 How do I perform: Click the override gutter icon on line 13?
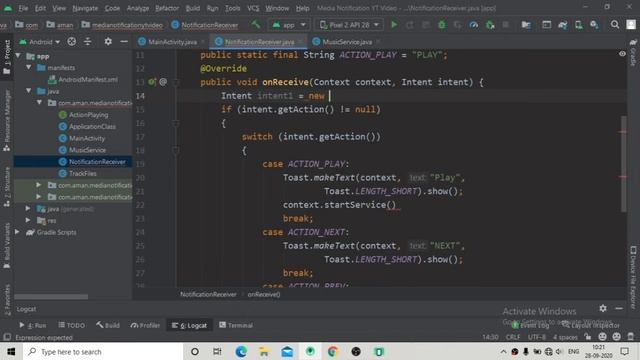coord(152,82)
